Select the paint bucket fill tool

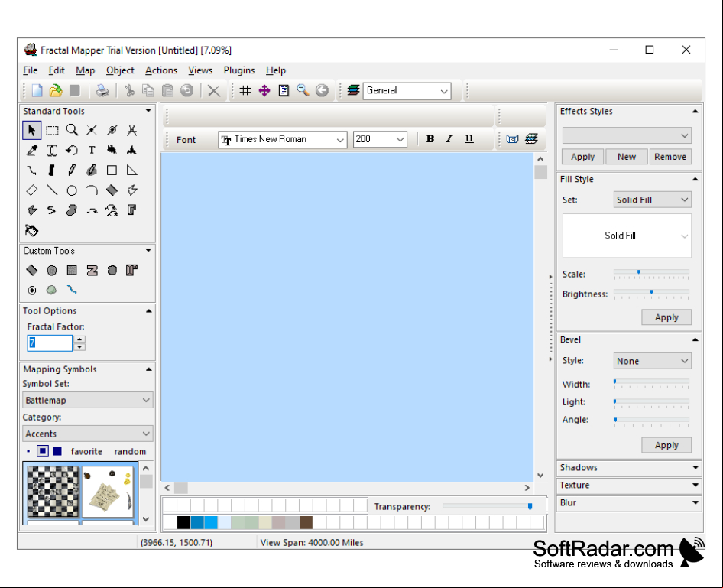tap(32, 230)
